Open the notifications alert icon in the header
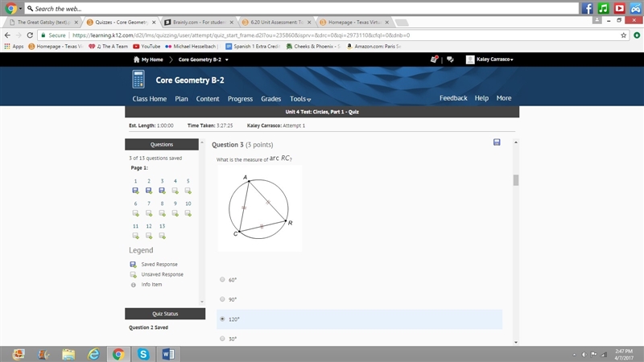Viewport: 644px width, 362px height. tap(434, 60)
